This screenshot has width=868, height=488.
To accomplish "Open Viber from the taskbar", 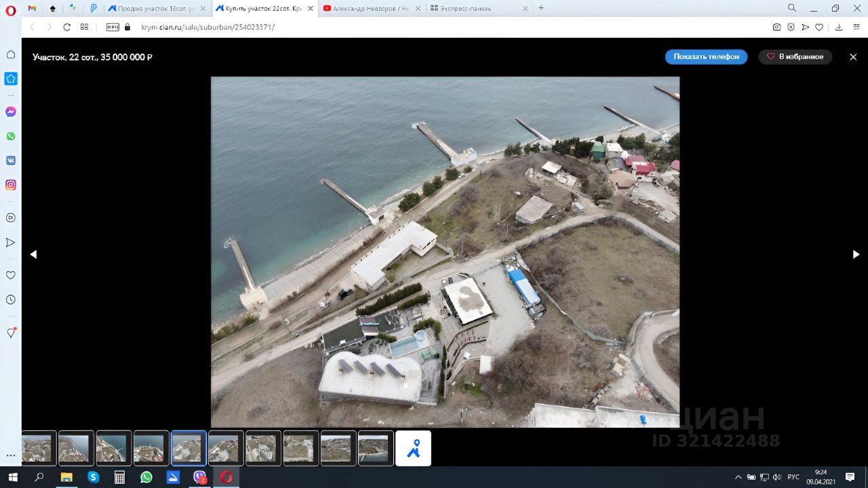I will click(x=199, y=477).
